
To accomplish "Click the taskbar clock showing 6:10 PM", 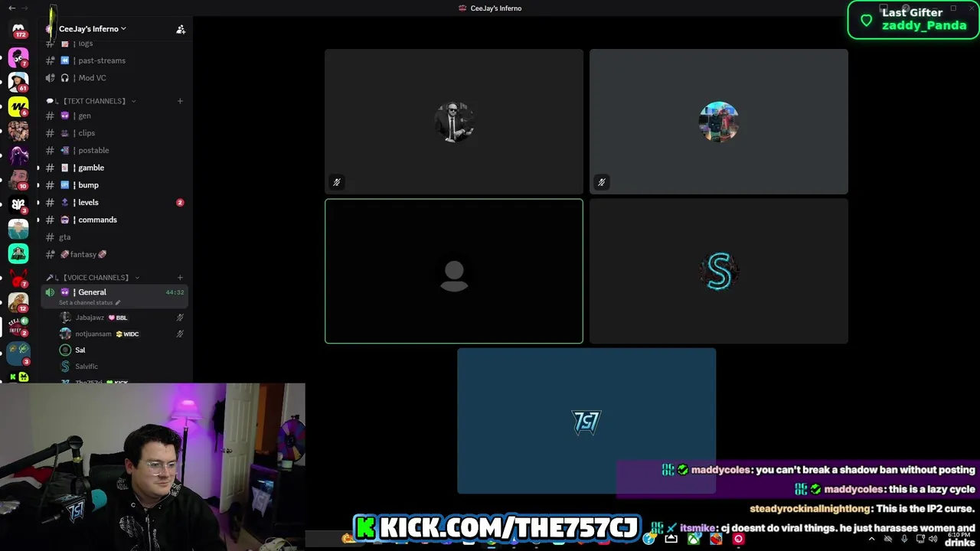I will click(959, 536).
